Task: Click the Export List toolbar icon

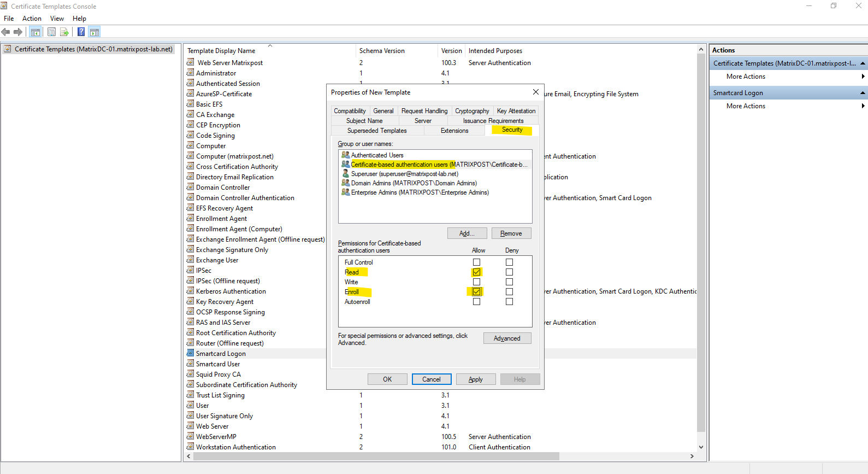Action: 64,32
